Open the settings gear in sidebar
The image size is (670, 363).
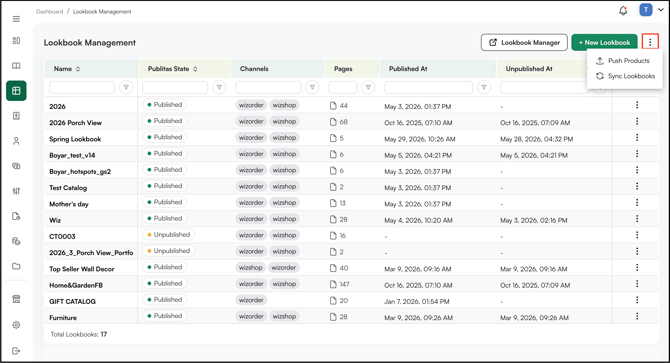coord(16,325)
